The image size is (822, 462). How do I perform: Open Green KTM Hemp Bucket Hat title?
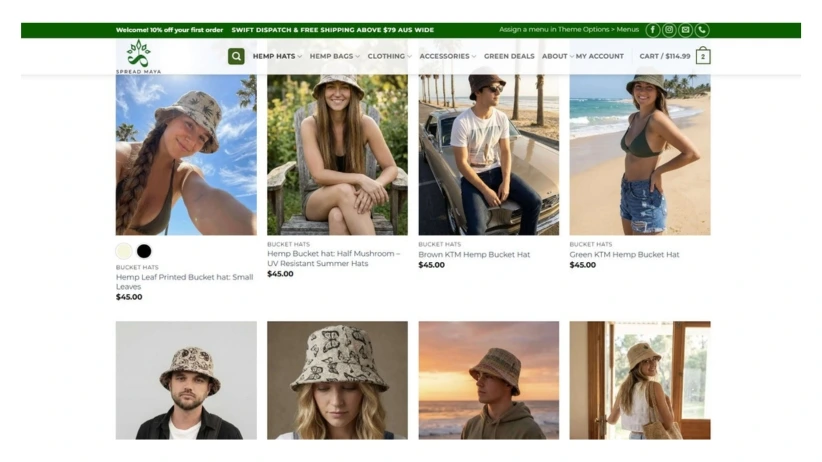[x=624, y=254]
